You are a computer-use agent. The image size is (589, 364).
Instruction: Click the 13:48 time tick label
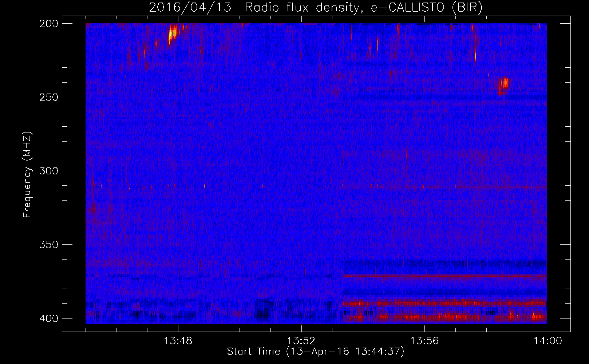pos(178,341)
